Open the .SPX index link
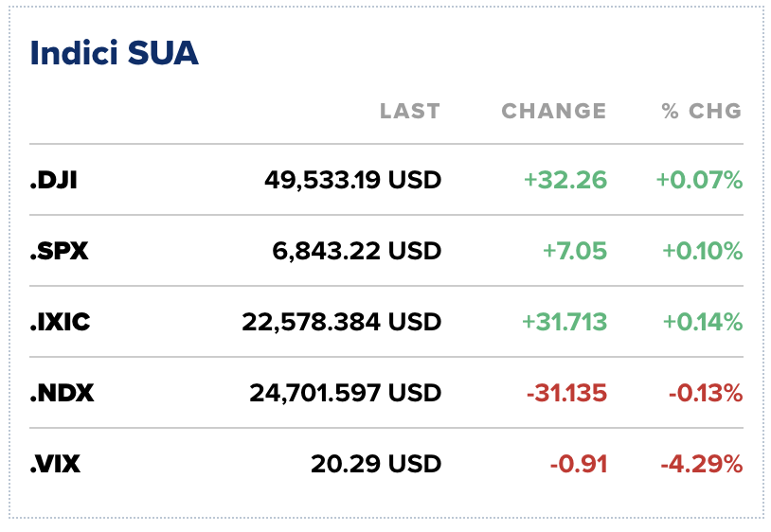Image resolution: width=771 pixels, height=532 pixels. pos(59,251)
